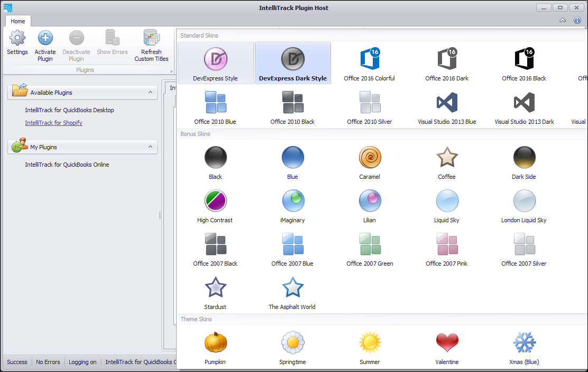Choose the Springtime theme skin
Screen dimensions: 588x372
(292, 348)
